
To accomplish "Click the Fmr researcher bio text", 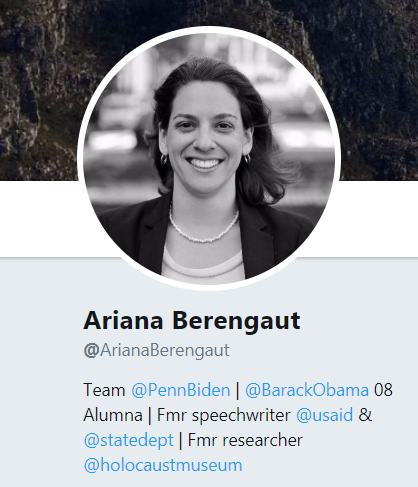I will (x=245, y=440).
